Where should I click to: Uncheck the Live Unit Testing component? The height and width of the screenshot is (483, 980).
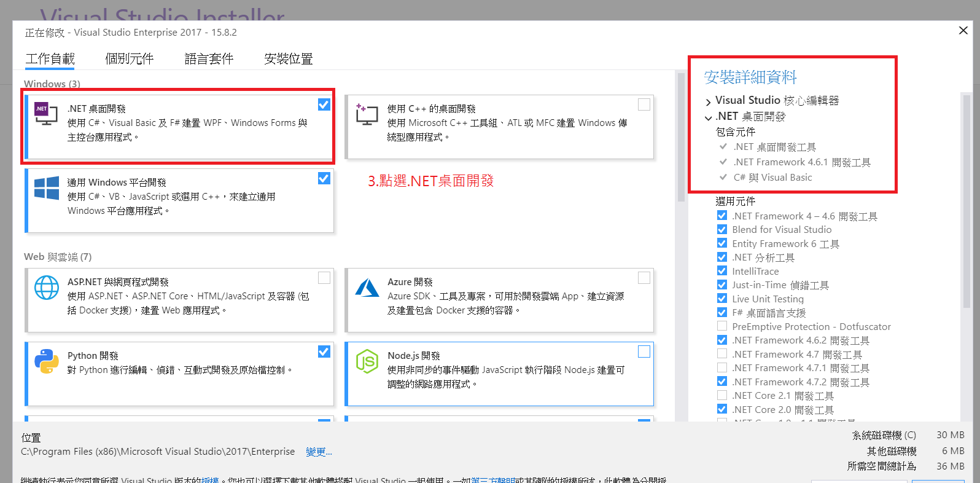pos(722,299)
